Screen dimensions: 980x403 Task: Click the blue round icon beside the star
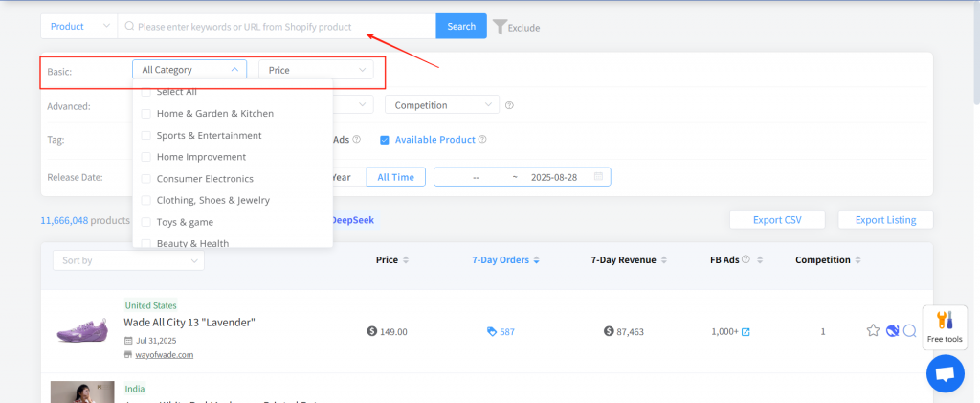tap(892, 331)
